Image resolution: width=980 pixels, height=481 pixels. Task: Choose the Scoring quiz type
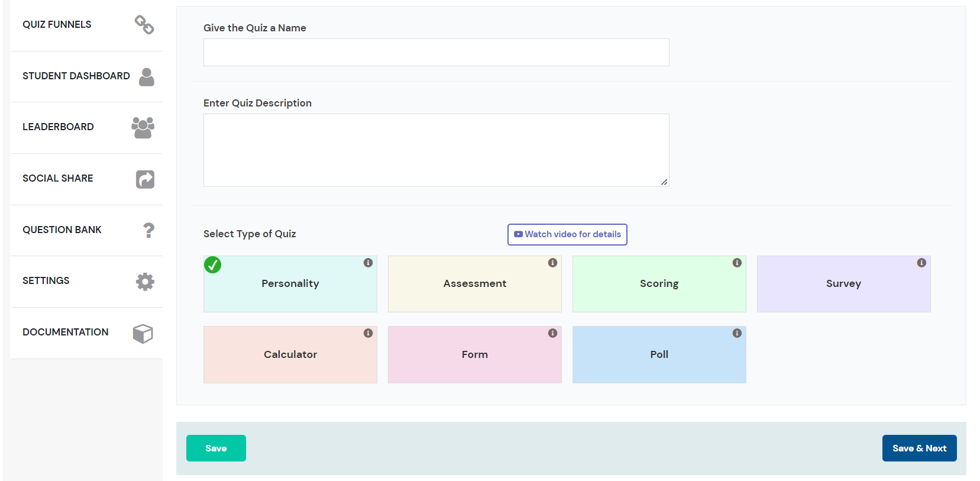click(x=659, y=284)
